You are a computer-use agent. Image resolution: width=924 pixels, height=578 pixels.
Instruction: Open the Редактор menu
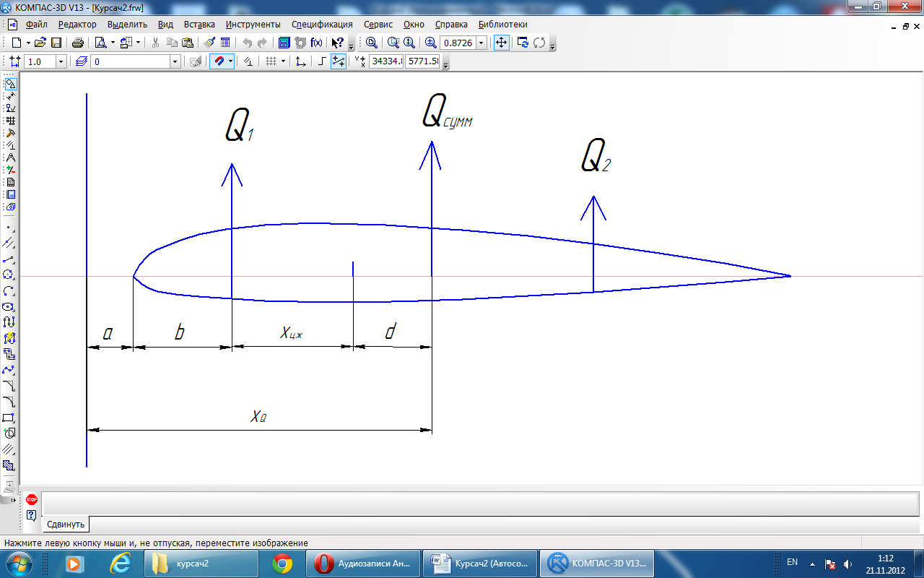77,24
